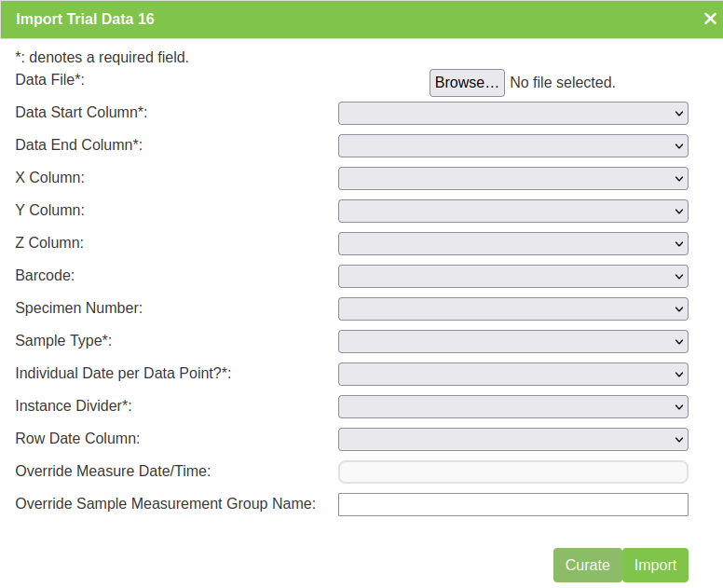Viewport: 723px width, 588px height.
Task: Expand the Instance Divider dropdown
Action: click(512, 407)
